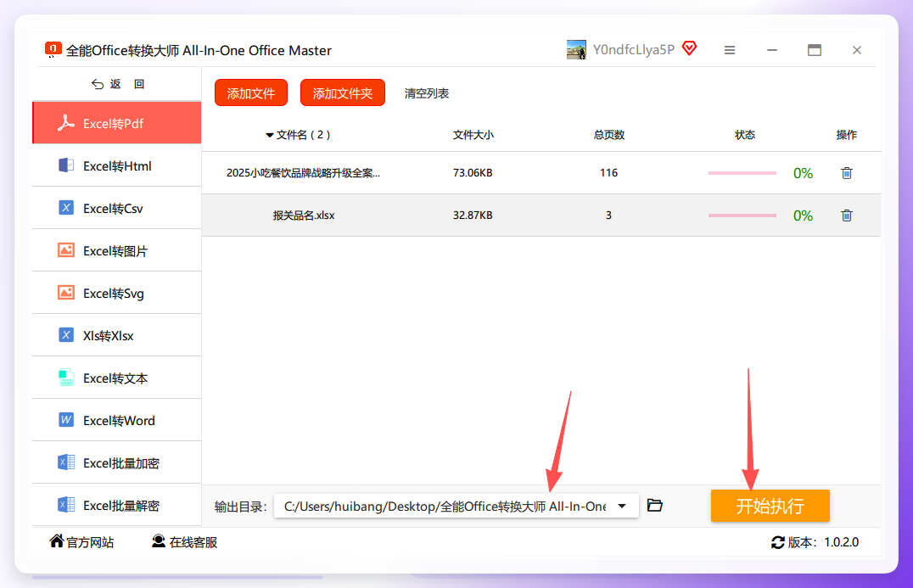Click the 文件大小 column header
The image size is (913, 588).
tap(473, 135)
